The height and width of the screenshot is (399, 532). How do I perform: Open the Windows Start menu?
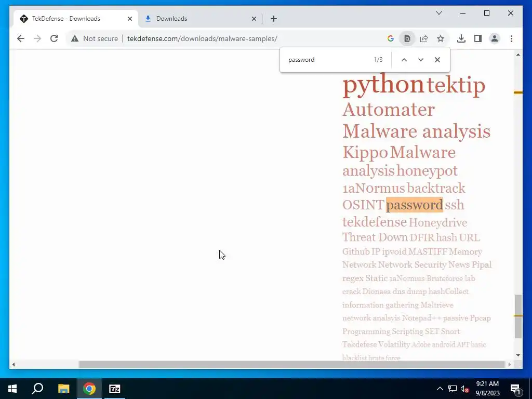pyautogui.click(x=12, y=389)
